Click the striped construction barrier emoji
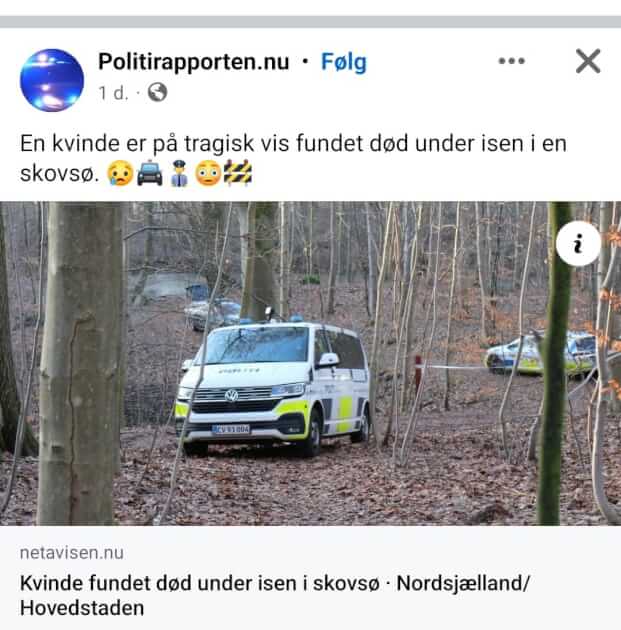Viewport: 621px width, 630px height. (238, 173)
